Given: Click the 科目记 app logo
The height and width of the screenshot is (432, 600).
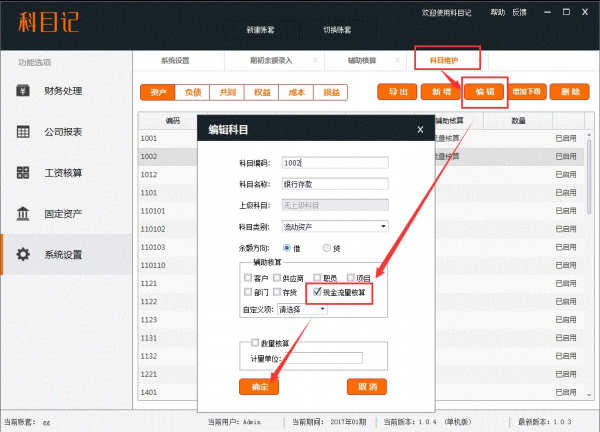Looking at the screenshot, I should pos(44,22).
